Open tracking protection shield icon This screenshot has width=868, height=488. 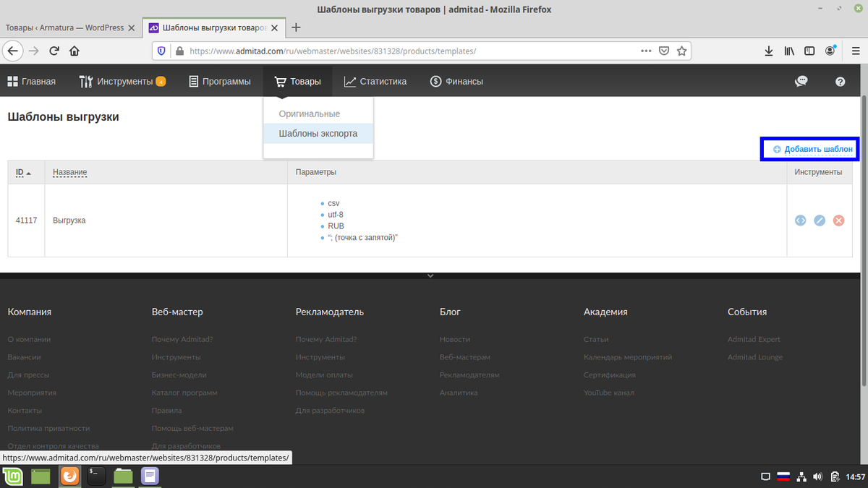click(x=161, y=51)
